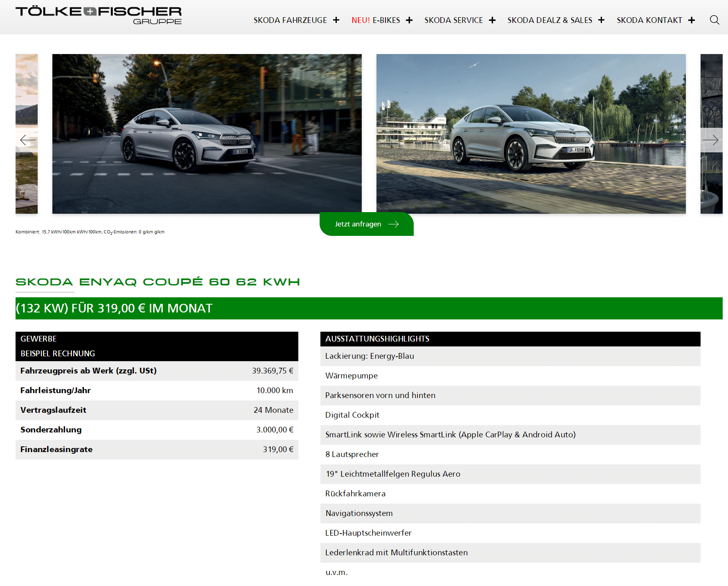Click the Fahrleistung/Jahr row label
The width and height of the screenshot is (728, 586).
[x=56, y=390]
